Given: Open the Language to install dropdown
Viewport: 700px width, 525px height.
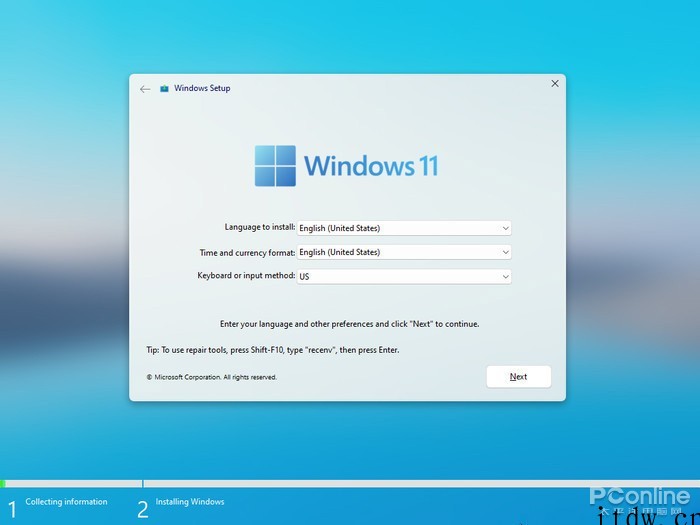Looking at the screenshot, I should 404,228.
